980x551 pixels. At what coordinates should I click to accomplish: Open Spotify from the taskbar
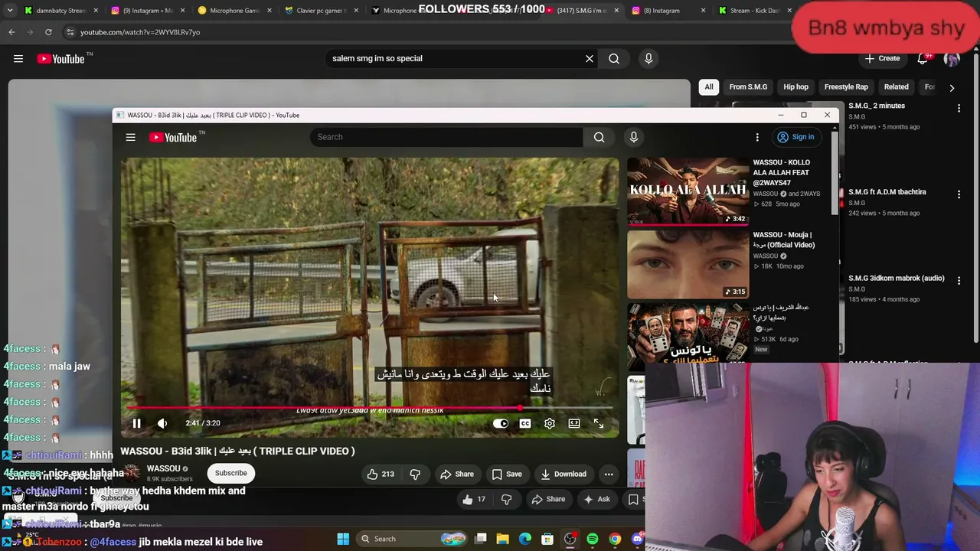click(x=593, y=539)
